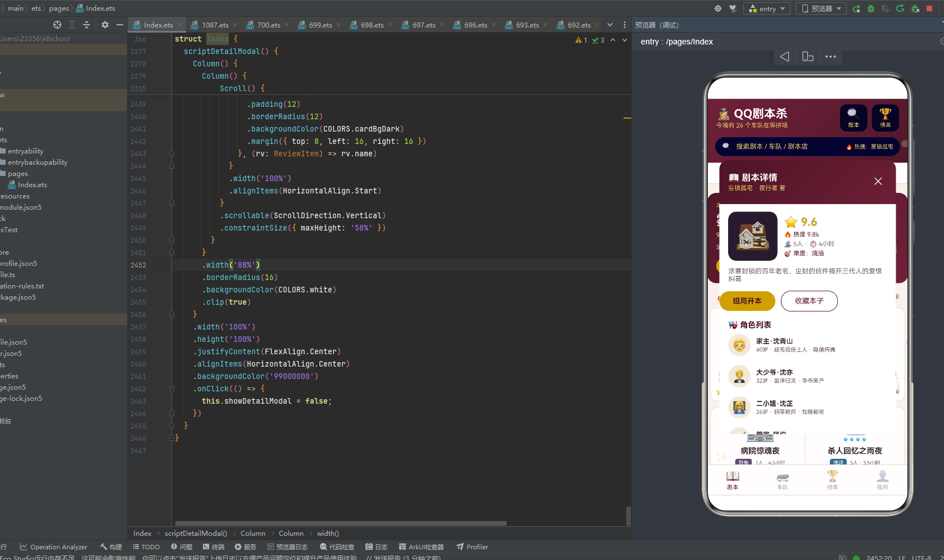The width and height of the screenshot is (944, 560).
Task: Click width() in breadcrumb bar
Action: click(x=328, y=533)
